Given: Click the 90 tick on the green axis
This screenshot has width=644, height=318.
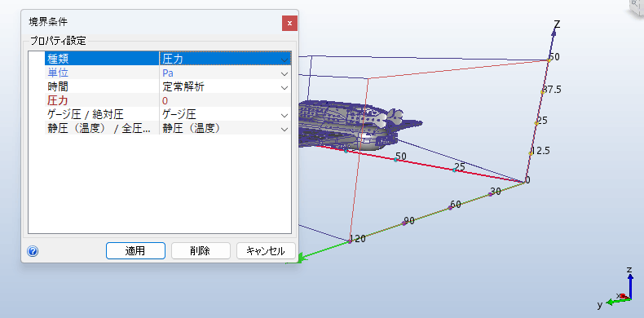Looking at the screenshot, I should click(408, 221).
